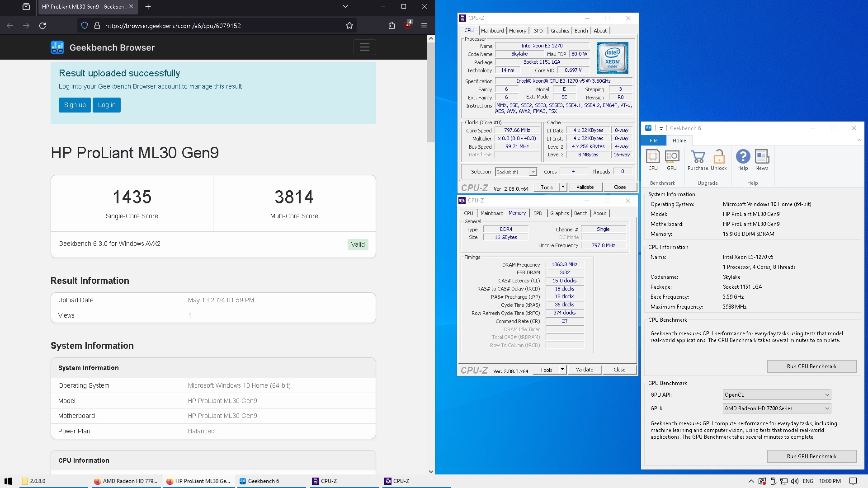The height and width of the screenshot is (488, 868).
Task: Expand Tools dropdown arrow in lower CPU-Z
Action: click(x=562, y=370)
